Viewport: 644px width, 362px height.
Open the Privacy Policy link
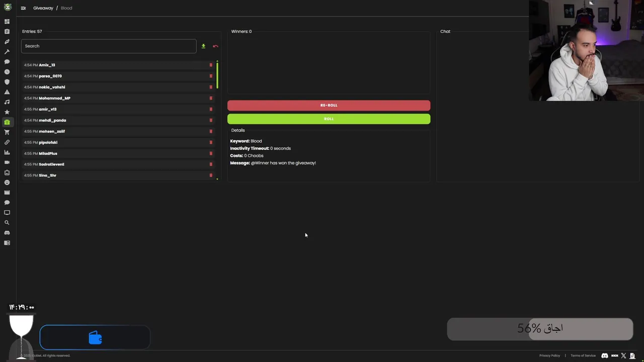click(x=549, y=355)
